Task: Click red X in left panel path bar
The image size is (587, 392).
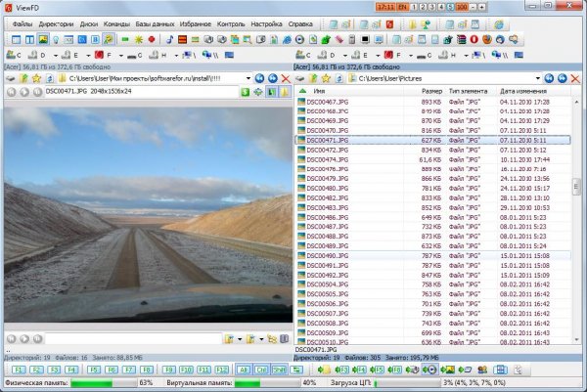Action: coord(286,78)
